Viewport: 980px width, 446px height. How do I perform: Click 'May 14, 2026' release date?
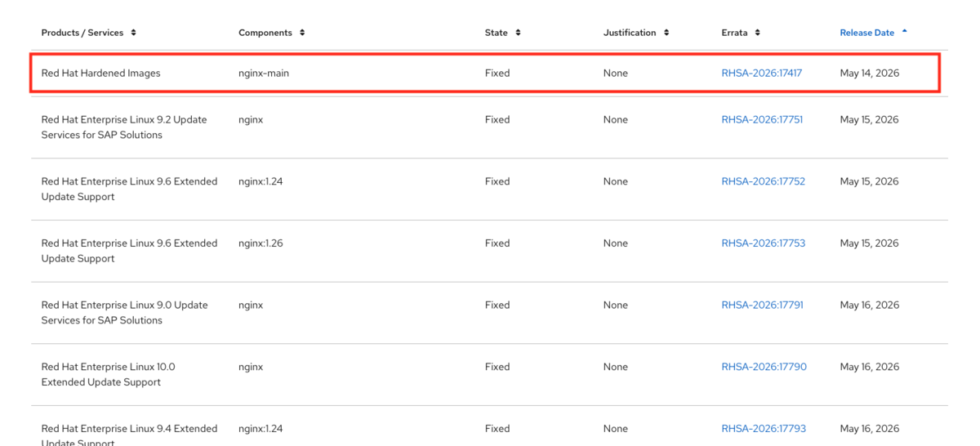coord(870,73)
